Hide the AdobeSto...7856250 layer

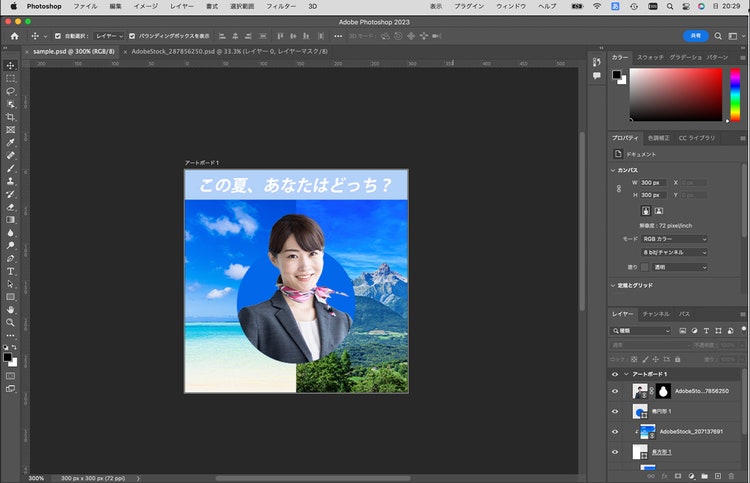pyautogui.click(x=615, y=391)
